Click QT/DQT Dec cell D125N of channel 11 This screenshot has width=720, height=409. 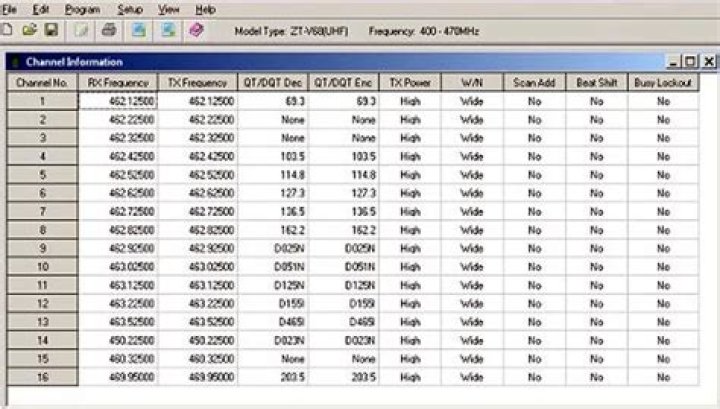(x=273, y=285)
